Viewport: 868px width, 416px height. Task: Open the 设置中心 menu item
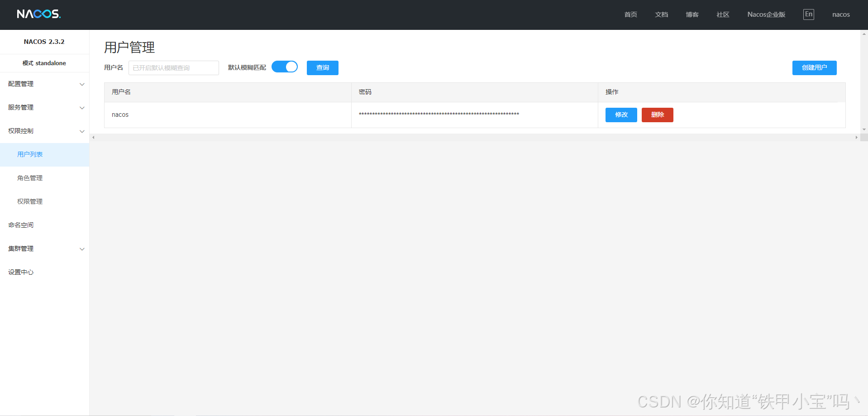coord(44,273)
